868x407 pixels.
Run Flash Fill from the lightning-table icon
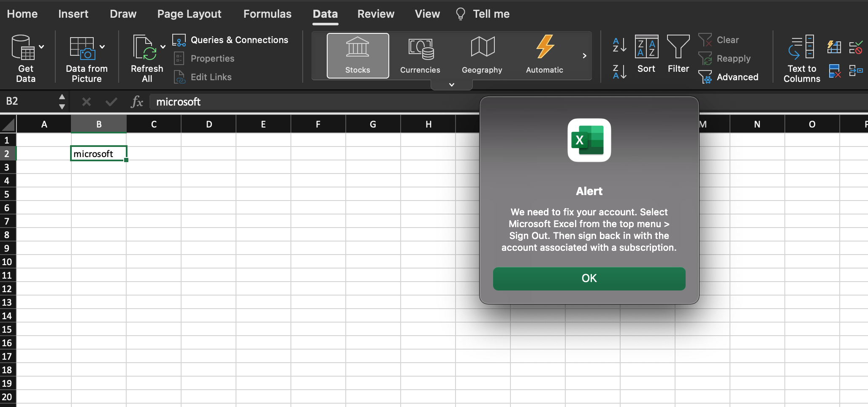tap(834, 47)
